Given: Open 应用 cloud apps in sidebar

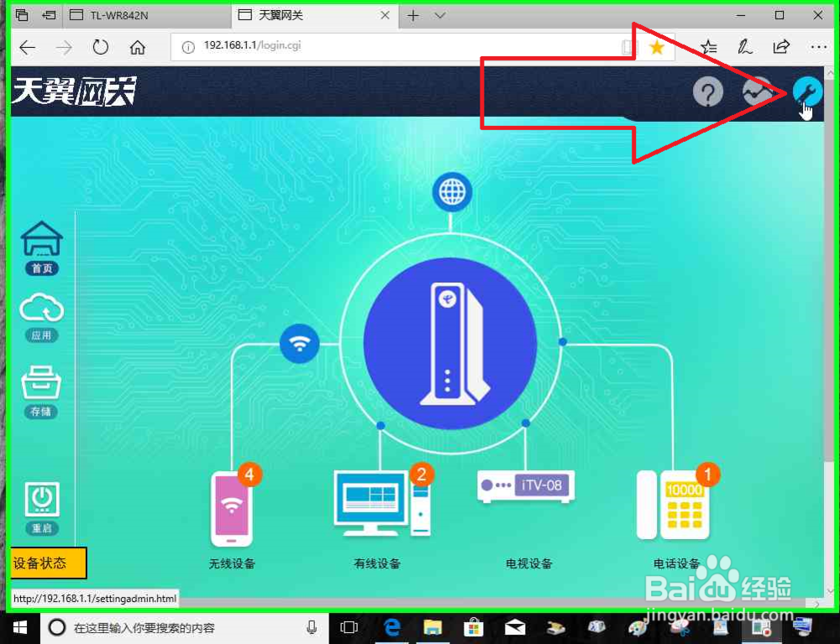Looking at the screenshot, I should [42, 317].
